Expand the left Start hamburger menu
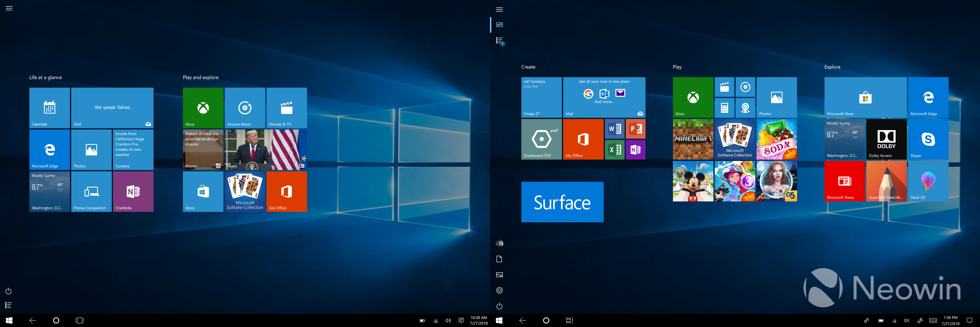980x327 pixels. point(9,8)
